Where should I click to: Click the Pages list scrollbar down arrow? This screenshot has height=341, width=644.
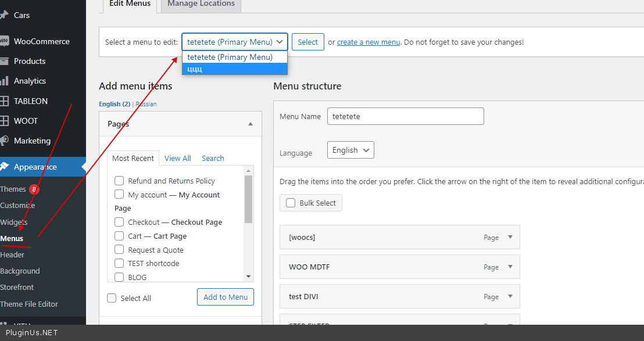tap(249, 277)
